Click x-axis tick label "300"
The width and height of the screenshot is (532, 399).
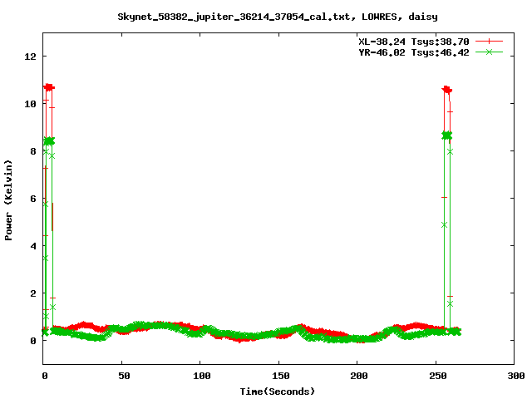click(x=516, y=376)
